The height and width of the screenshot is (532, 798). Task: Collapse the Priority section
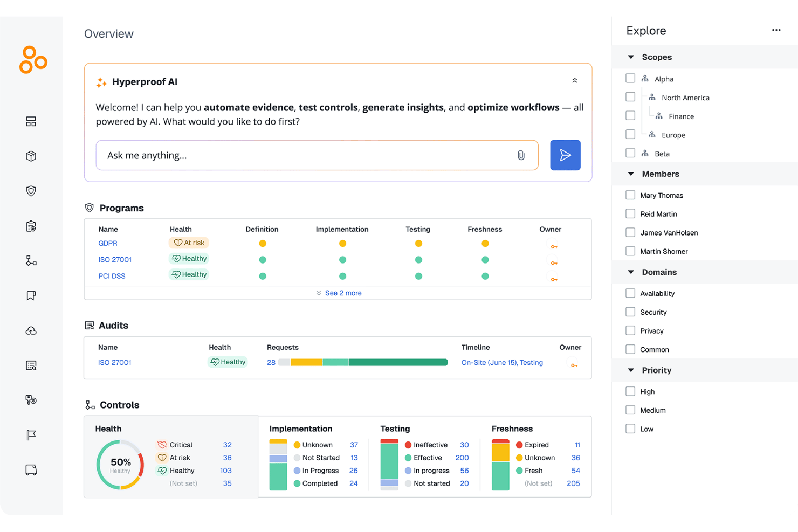[x=631, y=370]
